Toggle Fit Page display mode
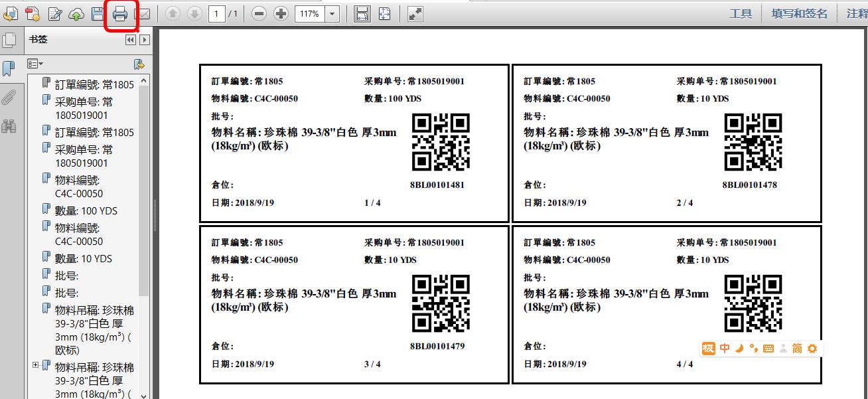This screenshot has height=399, width=868. (384, 13)
